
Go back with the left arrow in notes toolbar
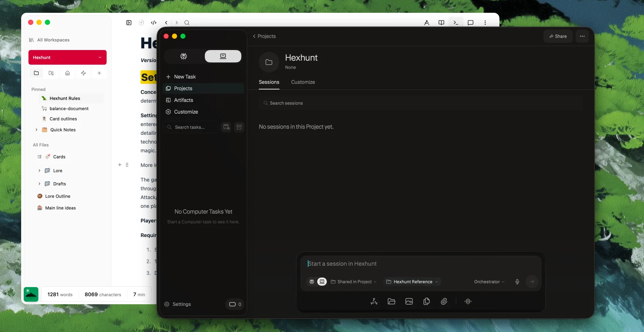166,23
